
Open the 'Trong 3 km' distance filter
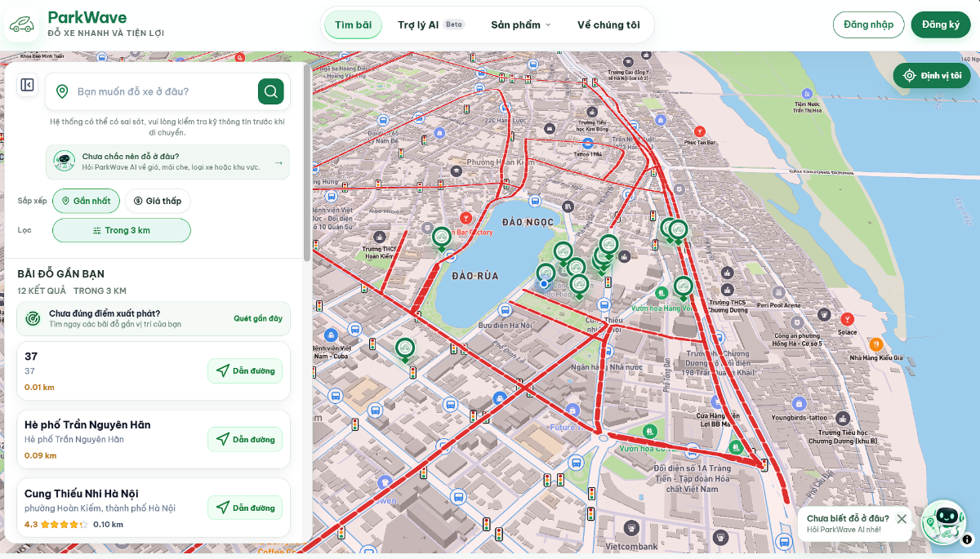point(122,230)
